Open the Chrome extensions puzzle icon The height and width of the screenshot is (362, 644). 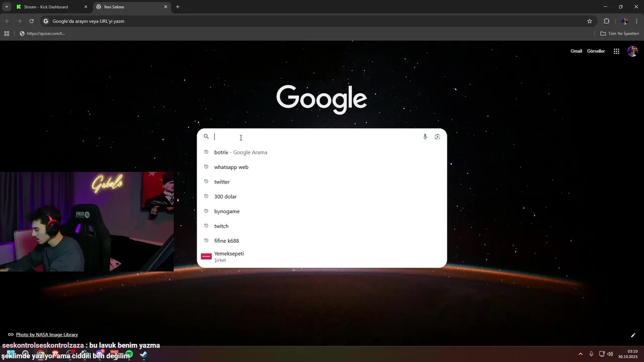(606, 21)
